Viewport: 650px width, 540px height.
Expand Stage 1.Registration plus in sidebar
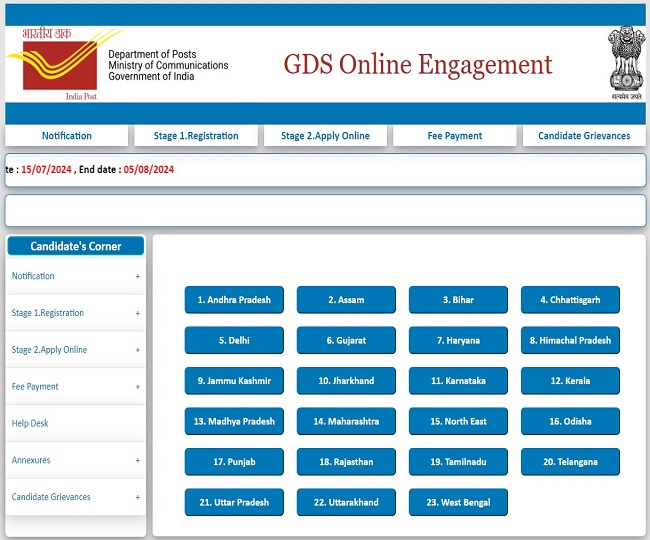(x=138, y=313)
